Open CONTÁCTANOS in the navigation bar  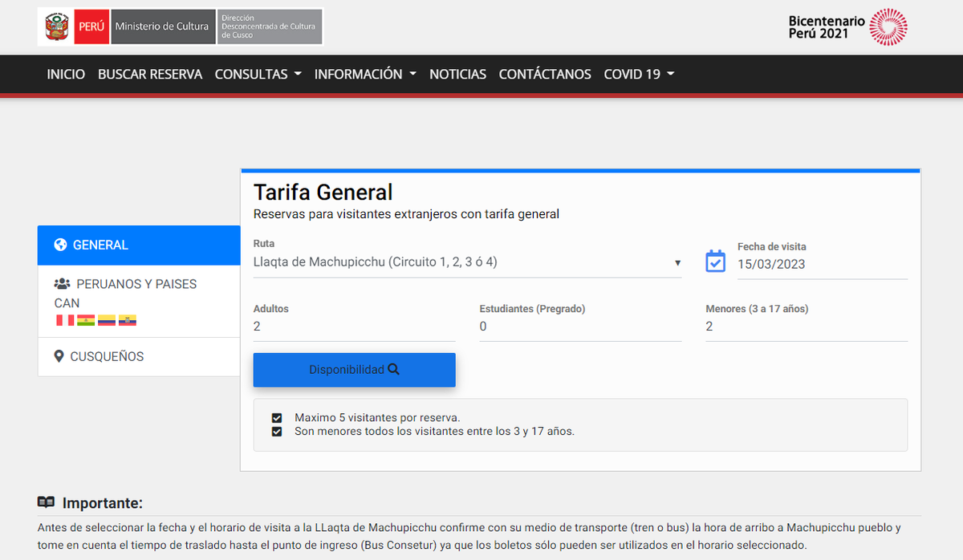(545, 74)
